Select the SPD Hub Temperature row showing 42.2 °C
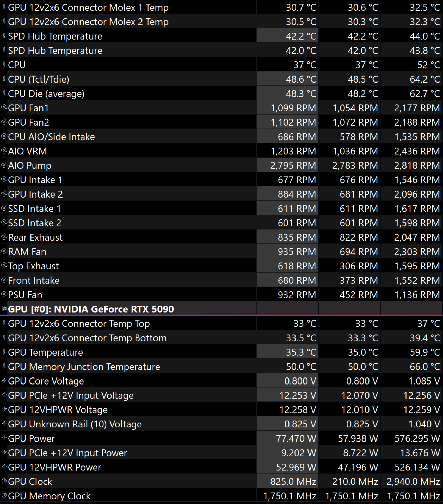This screenshot has width=443, height=504. pos(221,36)
